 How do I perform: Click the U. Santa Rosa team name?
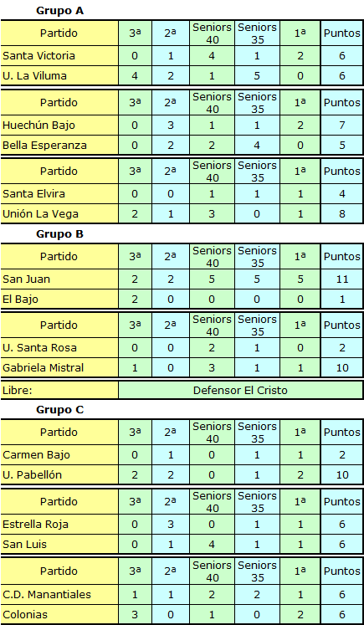point(39,347)
